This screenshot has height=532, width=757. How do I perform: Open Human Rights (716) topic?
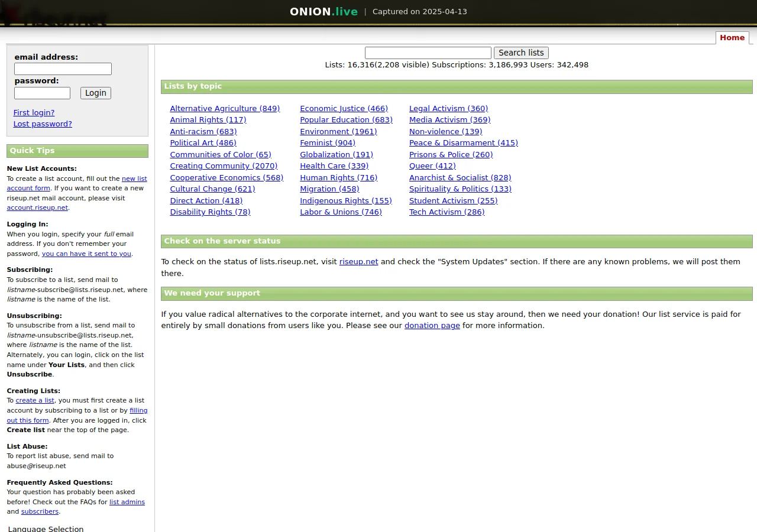[x=339, y=178]
